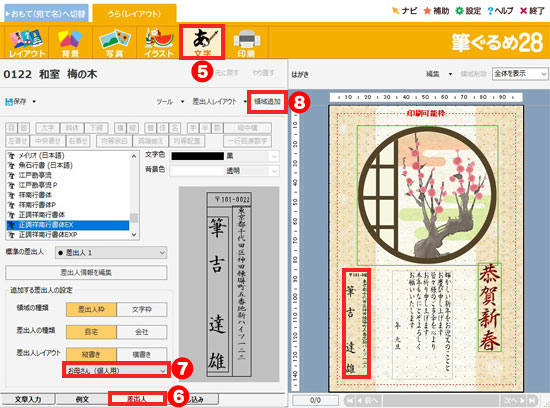550x408 pixels.
Task: Open the 背景色 color dropdown
Action: click(x=274, y=171)
